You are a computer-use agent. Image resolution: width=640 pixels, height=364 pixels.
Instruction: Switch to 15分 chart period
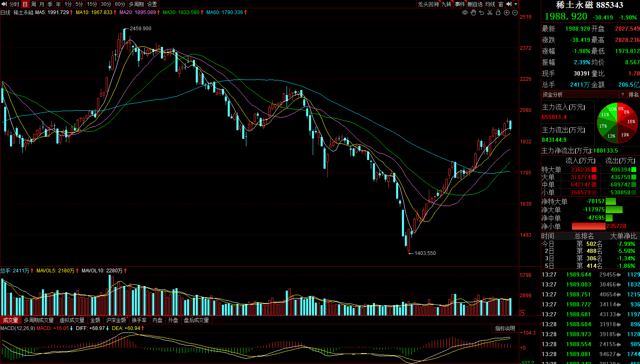click(92, 4)
